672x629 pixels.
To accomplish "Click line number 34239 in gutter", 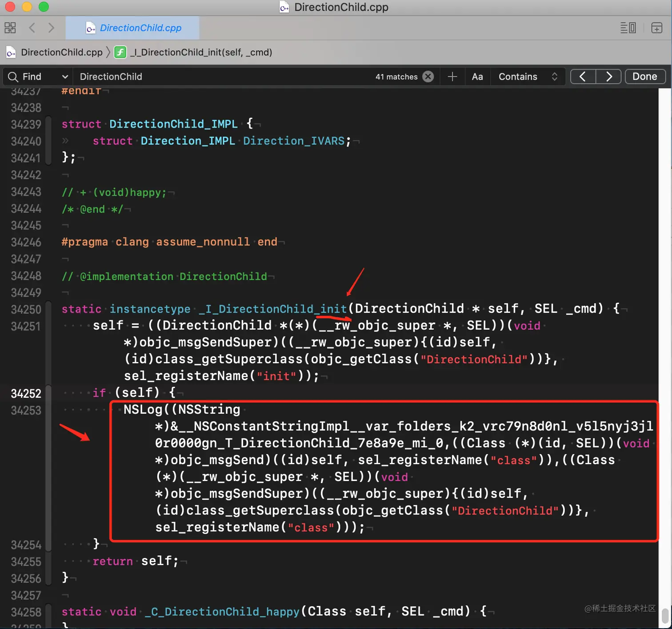I will 26,124.
